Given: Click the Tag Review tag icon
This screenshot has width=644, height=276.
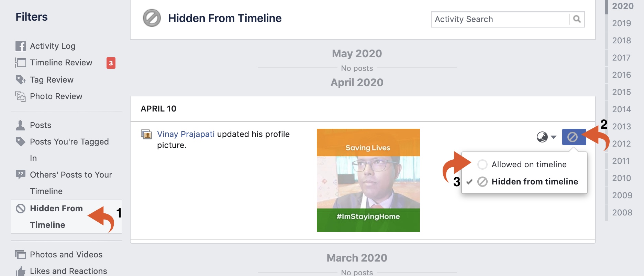Looking at the screenshot, I should pos(21,80).
